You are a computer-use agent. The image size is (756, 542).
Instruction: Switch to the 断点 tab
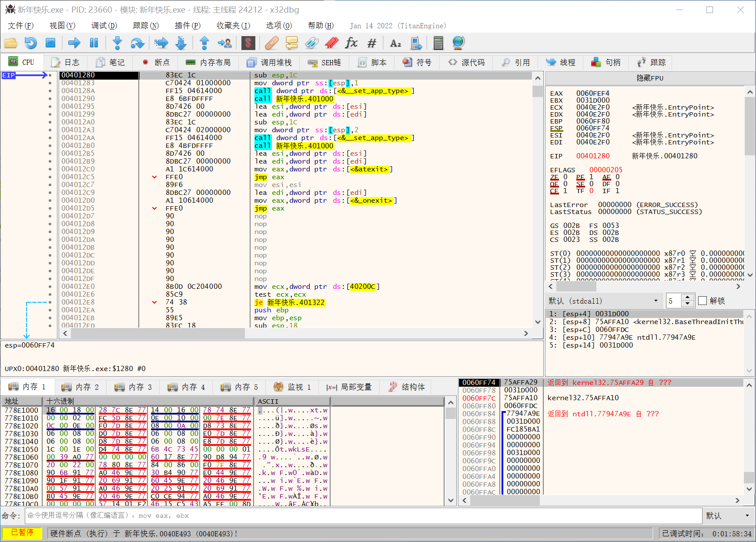pos(156,63)
